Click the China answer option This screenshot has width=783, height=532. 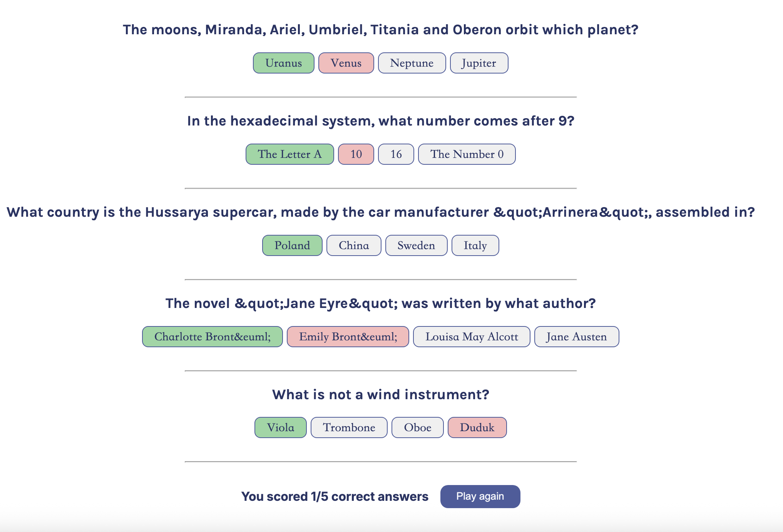tap(353, 245)
